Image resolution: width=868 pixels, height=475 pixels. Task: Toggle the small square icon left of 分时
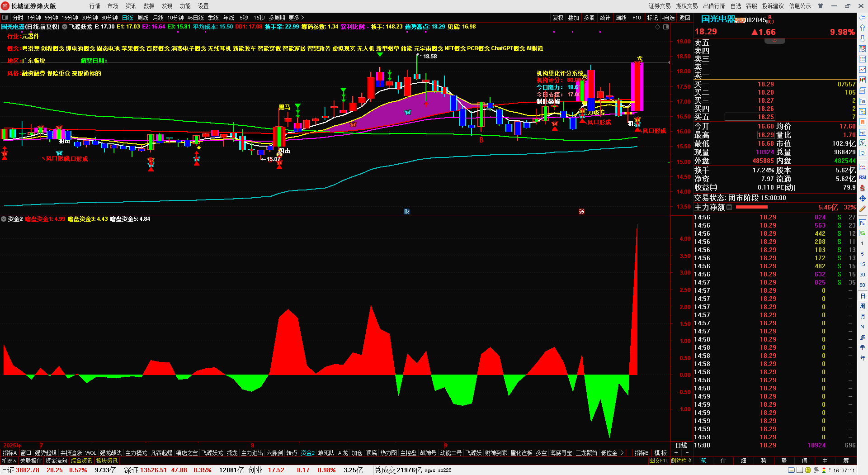coord(5,18)
